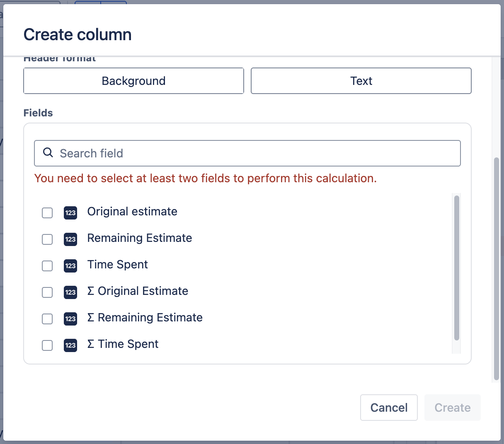Click the number icon beside Σ Original Estimate
This screenshot has height=444, width=504.
[x=70, y=292]
